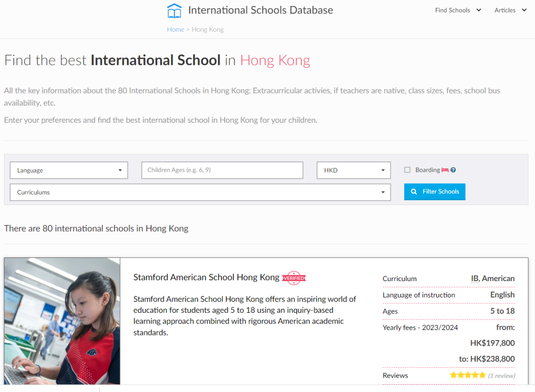Click the (1 review) link
535x392 pixels.
pyautogui.click(x=501, y=376)
